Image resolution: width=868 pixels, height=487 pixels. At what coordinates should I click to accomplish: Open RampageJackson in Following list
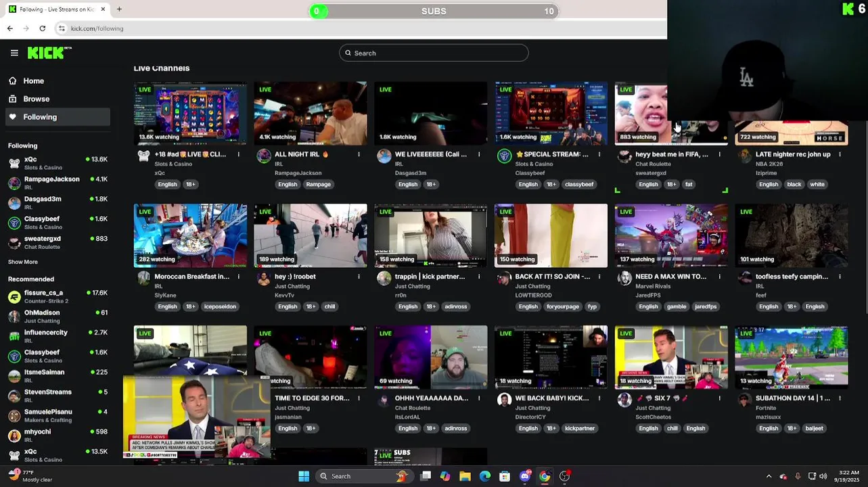click(x=58, y=183)
